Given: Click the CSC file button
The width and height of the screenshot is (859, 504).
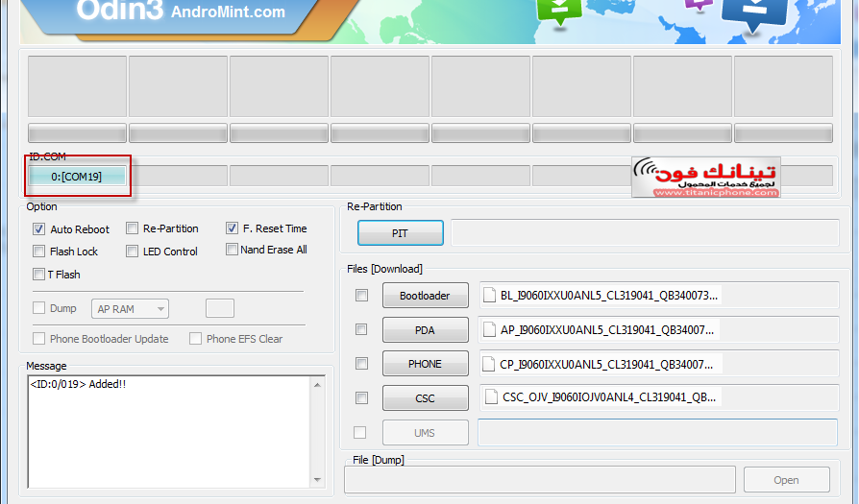Looking at the screenshot, I should (x=425, y=398).
